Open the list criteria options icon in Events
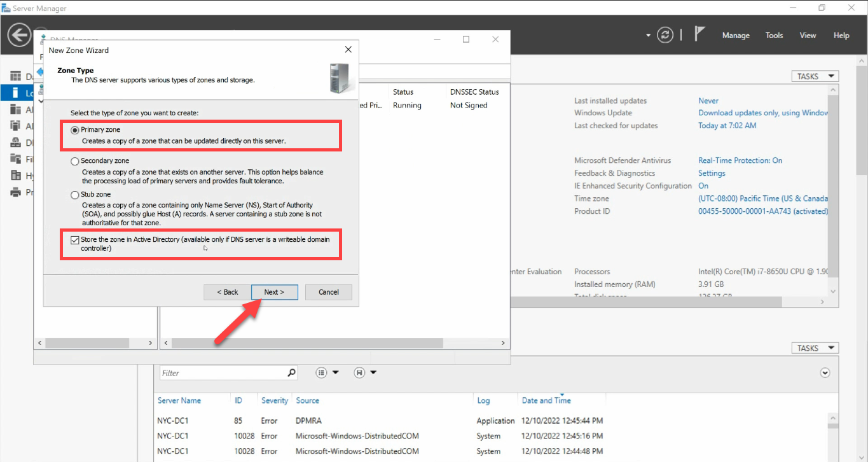The height and width of the screenshot is (462, 868). [x=321, y=373]
